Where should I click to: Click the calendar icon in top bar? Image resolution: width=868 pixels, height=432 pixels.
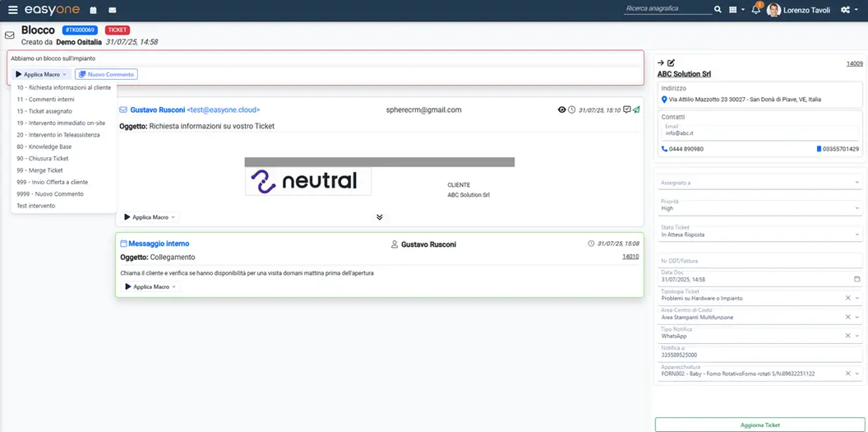[93, 11]
